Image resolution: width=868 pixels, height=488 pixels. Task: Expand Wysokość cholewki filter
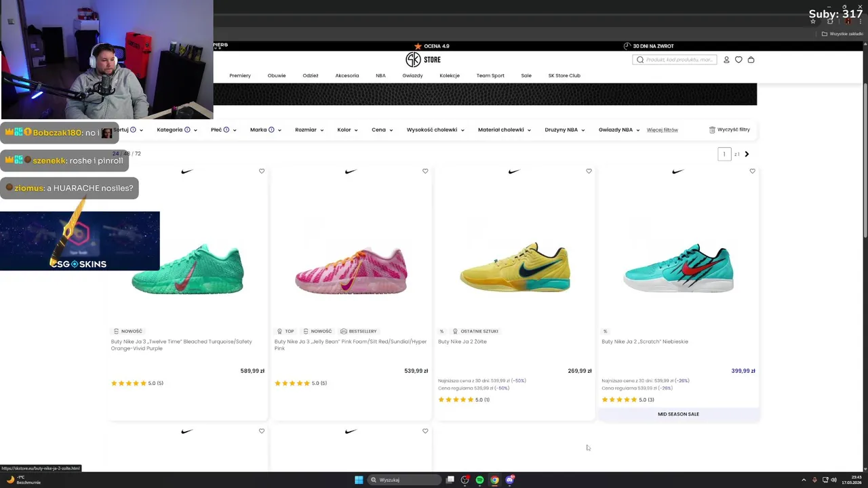coord(435,129)
